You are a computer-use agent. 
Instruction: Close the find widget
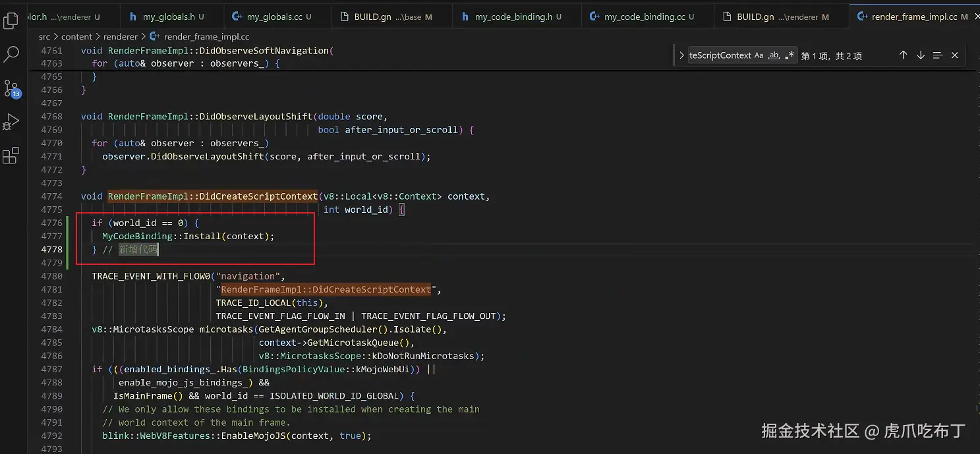(955, 55)
